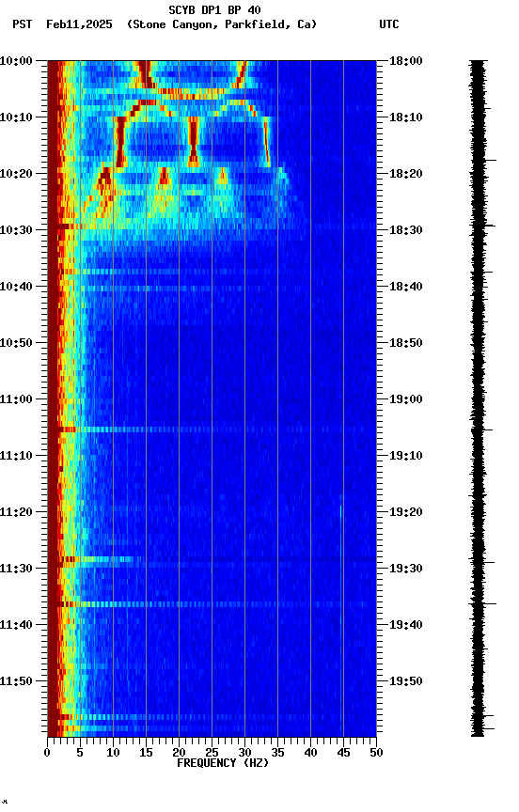Click the '19:40' UTC time label
The height and width of the screenshot is (812, 519).
point(406,625)
